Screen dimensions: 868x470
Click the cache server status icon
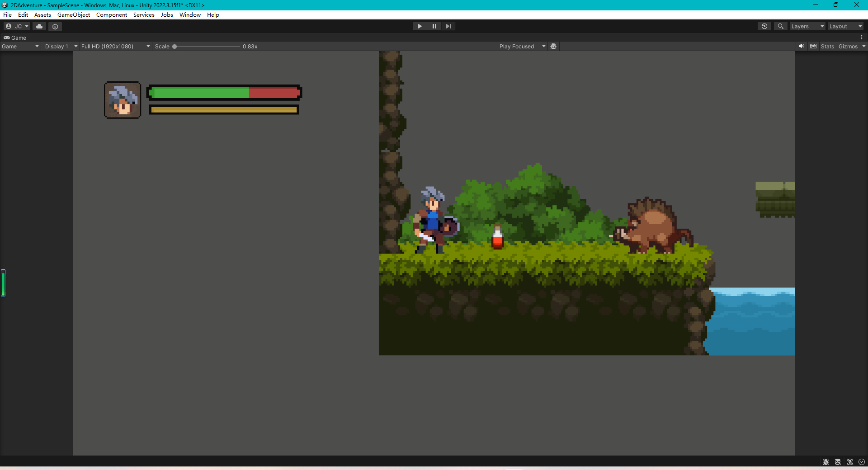pos(838,462)
